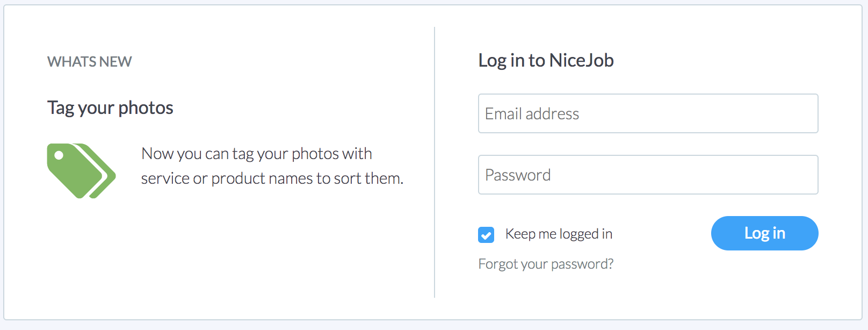Click the 'Now you can tag your photos with' line

(x=256, y=154)
